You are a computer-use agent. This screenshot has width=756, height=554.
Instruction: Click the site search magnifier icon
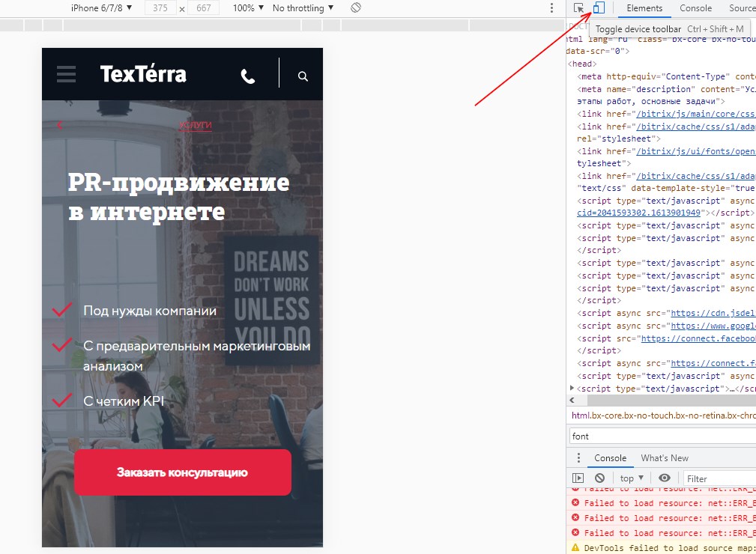(303, 76)
